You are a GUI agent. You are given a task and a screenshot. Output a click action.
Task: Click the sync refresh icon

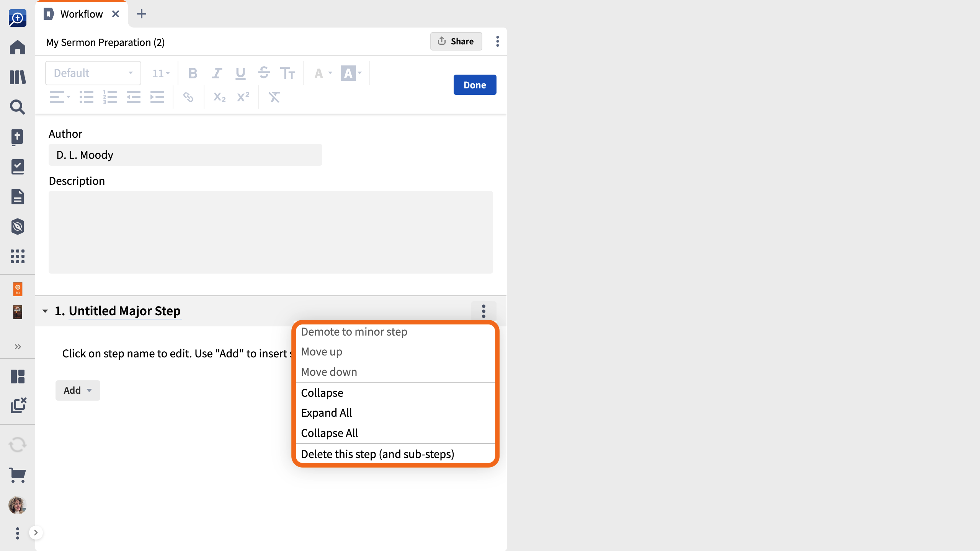click(18, 445)
